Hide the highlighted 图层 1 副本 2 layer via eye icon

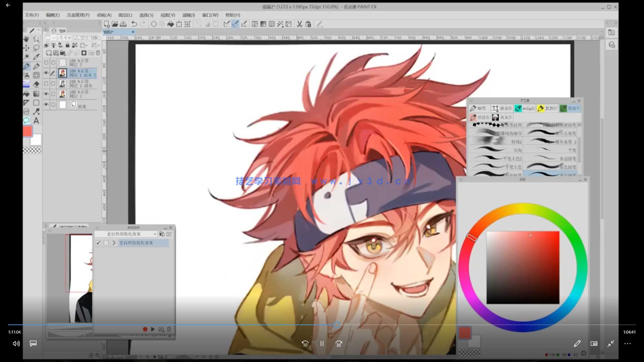[x=46, y=73]
